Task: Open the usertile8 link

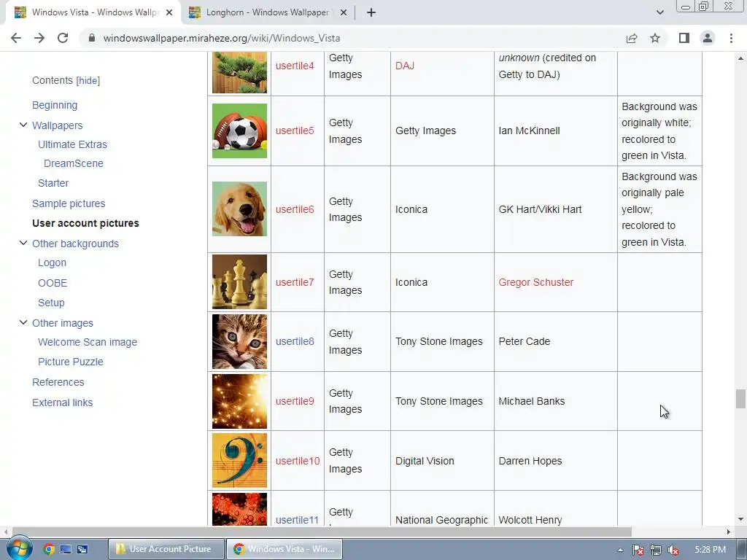Action: [x=295, y=341]
